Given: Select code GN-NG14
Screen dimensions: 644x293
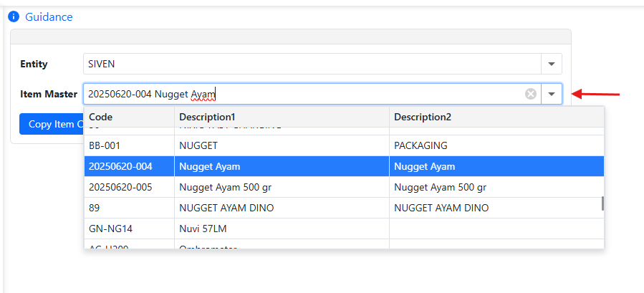Looking at the screenshot, I should coord(130,229).
